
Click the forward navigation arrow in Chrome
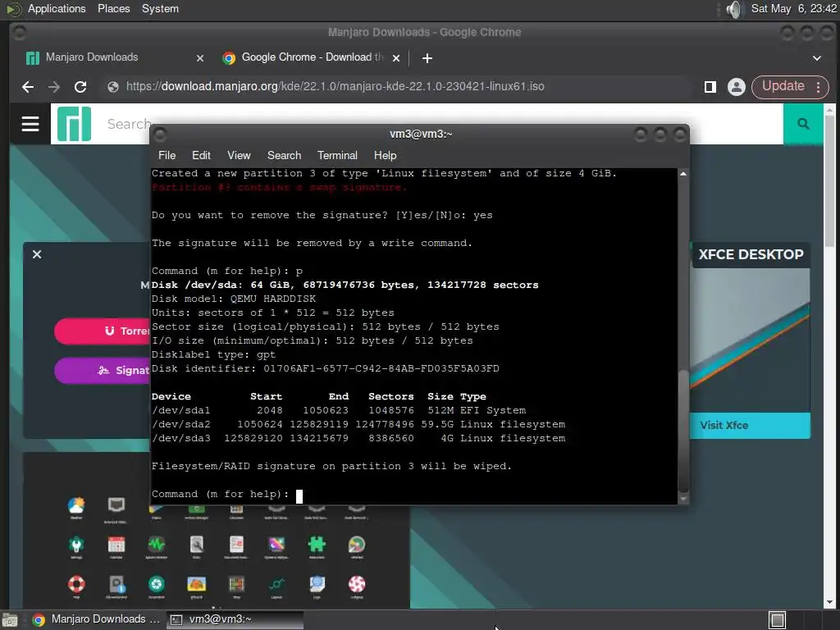(x=53, y=87)
